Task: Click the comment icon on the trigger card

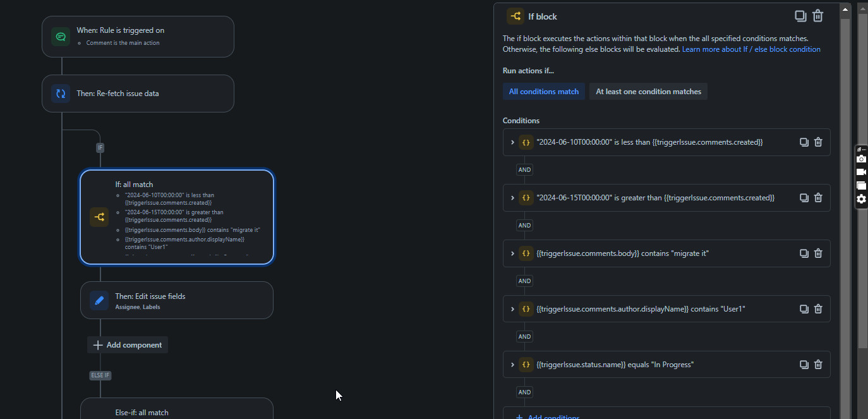Action: click(61, 37)
